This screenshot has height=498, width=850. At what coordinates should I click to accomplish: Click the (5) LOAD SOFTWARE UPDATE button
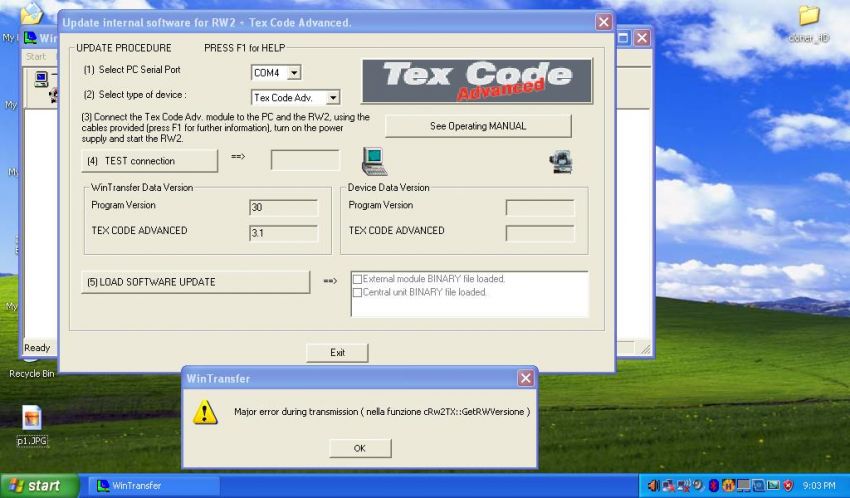tap(196, 282)
